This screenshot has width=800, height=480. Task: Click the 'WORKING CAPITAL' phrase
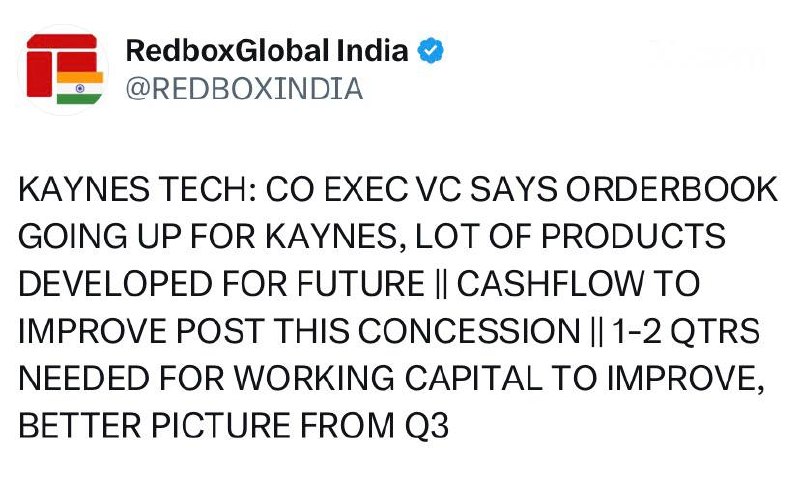(x=388, y=378)
